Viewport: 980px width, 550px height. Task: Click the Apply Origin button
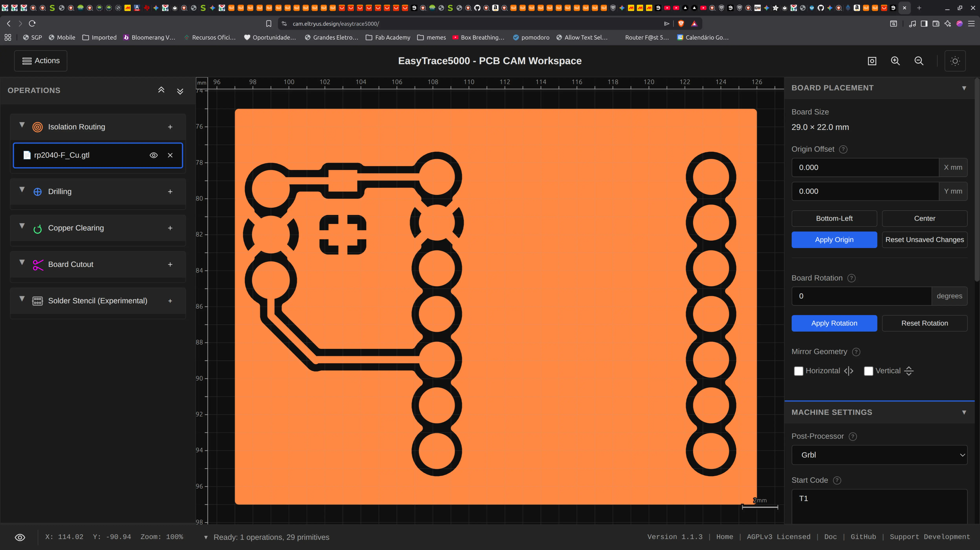834,240
